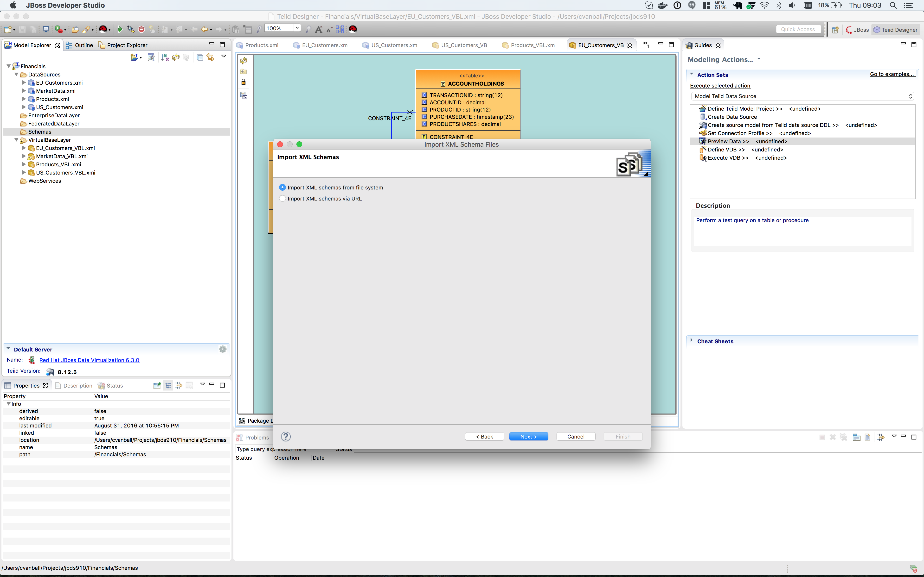The width and height of the screenshot is (924, 577).
Task: Click the Save icon in the main toolbar
Action: [22, 29]
